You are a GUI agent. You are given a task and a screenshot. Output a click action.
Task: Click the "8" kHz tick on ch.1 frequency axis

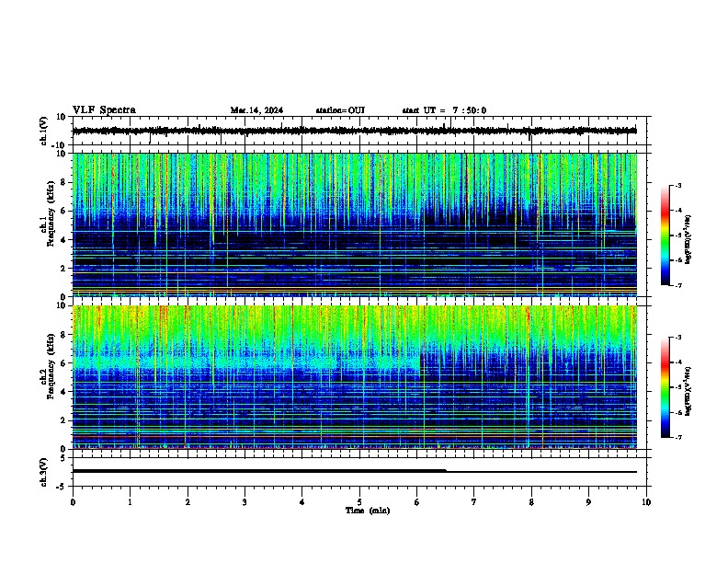[x=64, y=182]
